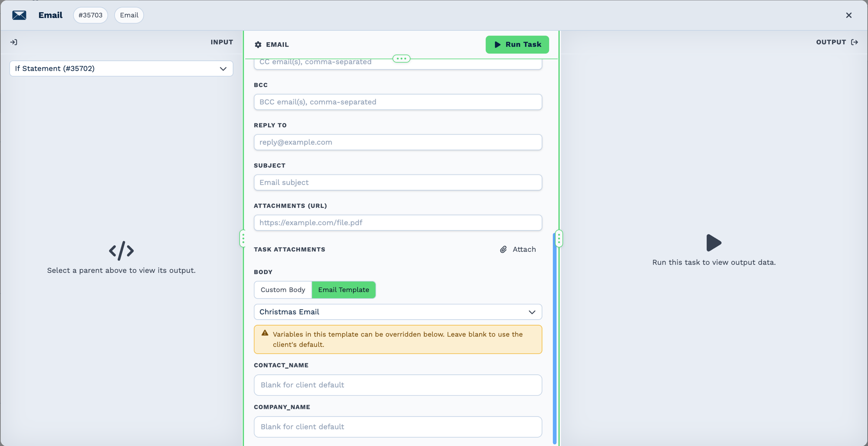Click the gear icon beside EMAIL heading
Viewport: 868px width, 446px height.
[258, 45]
